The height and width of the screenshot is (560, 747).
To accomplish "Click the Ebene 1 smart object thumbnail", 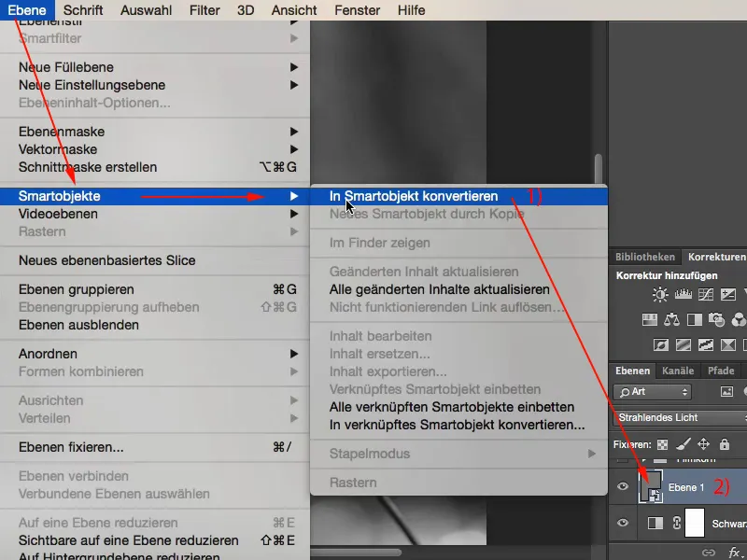I will 651,486.
